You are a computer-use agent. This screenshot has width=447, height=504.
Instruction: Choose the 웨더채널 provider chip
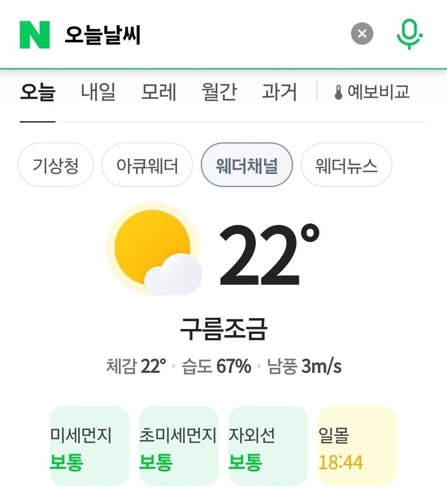pos(247,165)
